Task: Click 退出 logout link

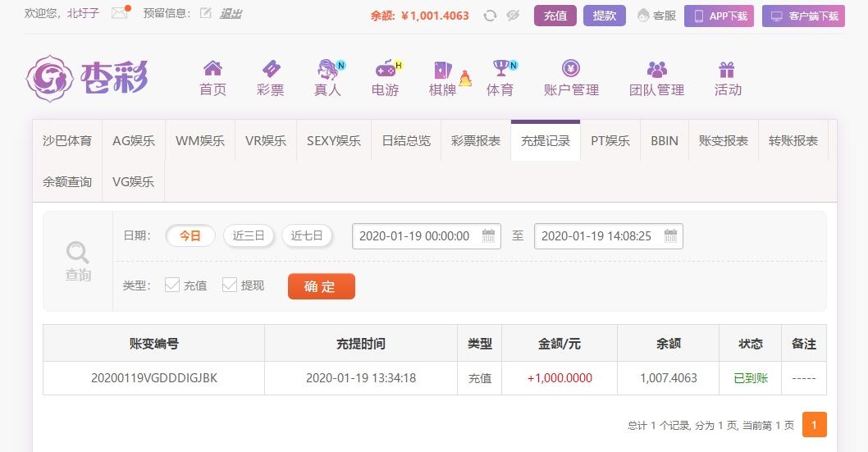Action: click(x=231, y=13)
